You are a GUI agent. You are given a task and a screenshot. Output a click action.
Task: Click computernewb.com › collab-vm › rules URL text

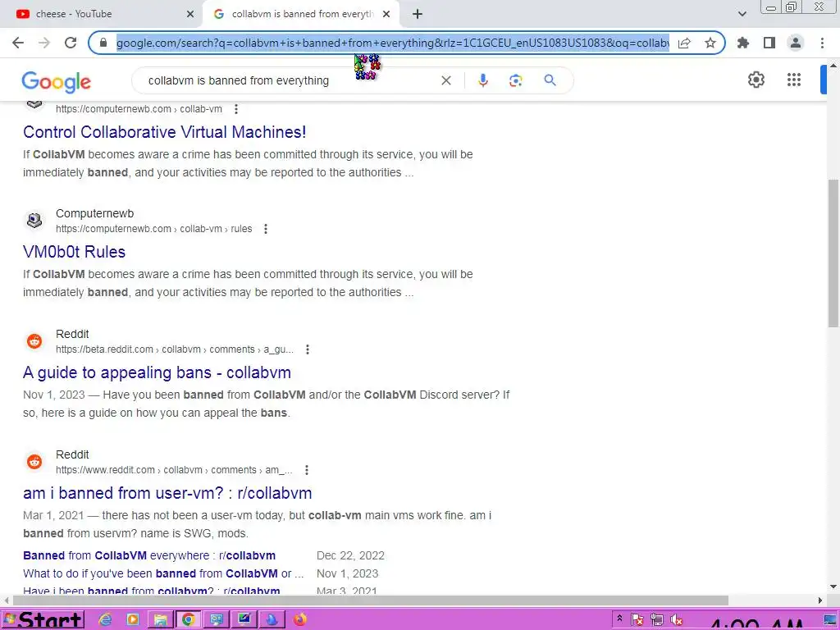(153, 229)
